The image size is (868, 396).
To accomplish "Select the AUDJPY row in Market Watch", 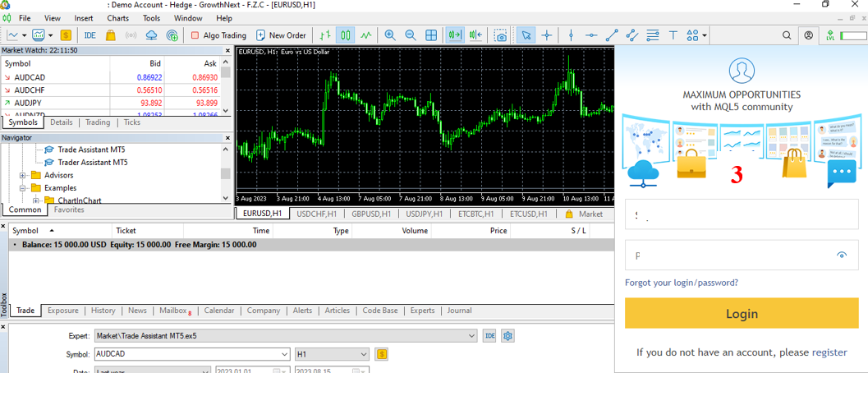I will (x=111, y=103).
